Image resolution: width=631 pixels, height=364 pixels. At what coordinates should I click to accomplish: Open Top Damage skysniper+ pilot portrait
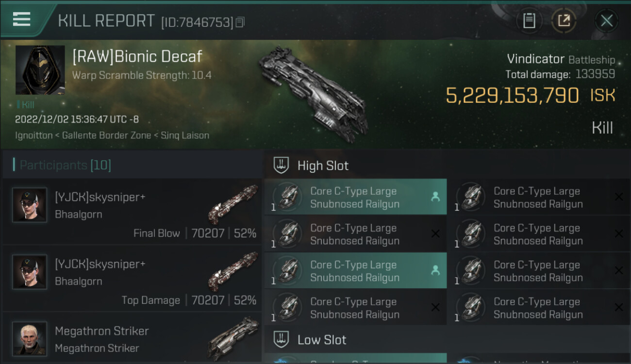(30, 272)
